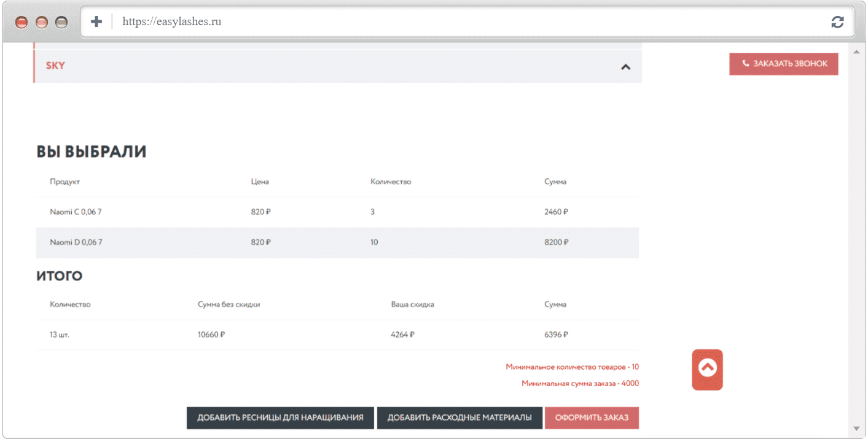The image size is (868, 442).
Task: Click the Минимальная сумма заказа notice
Action: [x=581, y=384]
